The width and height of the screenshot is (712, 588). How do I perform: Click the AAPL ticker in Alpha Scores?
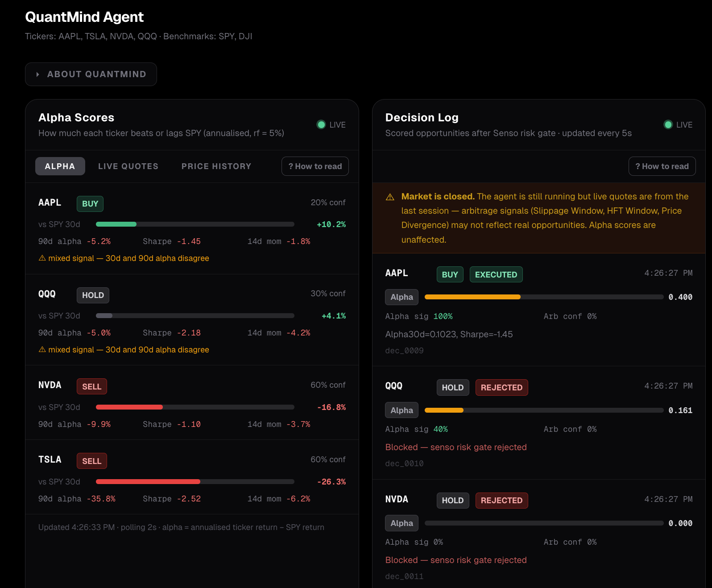point(50,203)
